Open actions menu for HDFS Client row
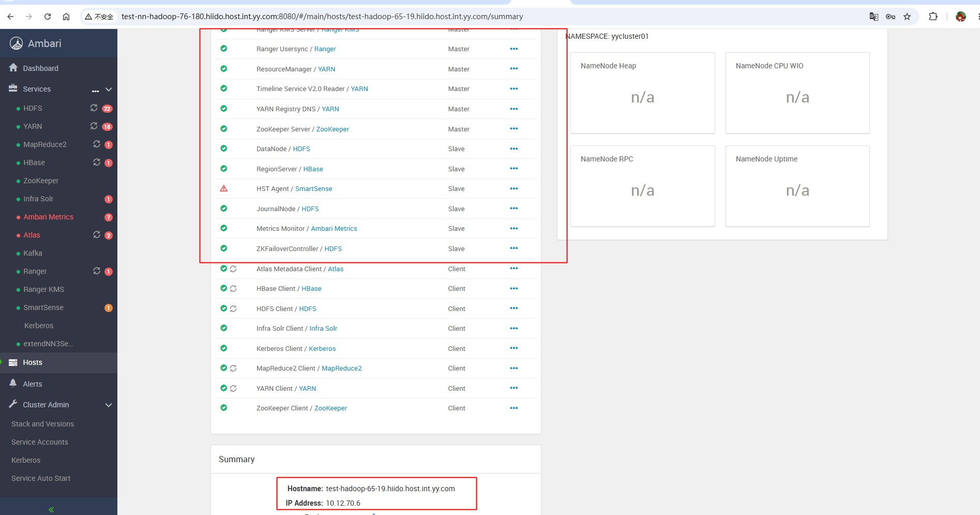The image size is (980, 515). point(514,308)
